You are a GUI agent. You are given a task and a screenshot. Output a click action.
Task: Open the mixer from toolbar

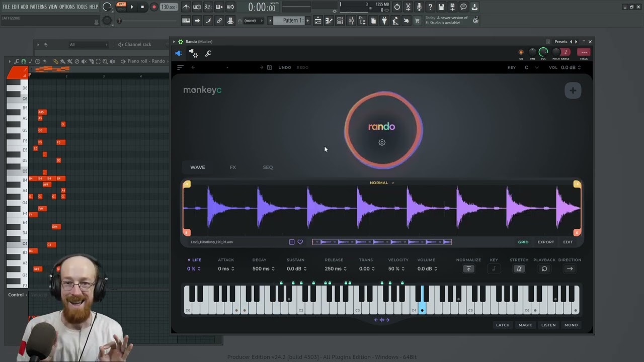point(351,21)
